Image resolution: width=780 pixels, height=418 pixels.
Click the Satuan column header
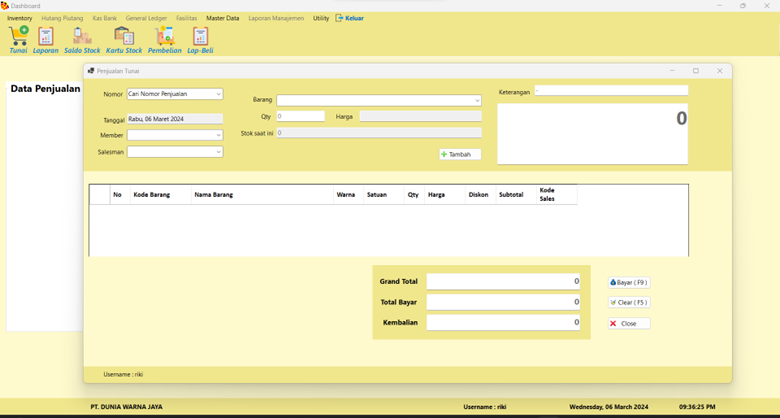(384, 195)
